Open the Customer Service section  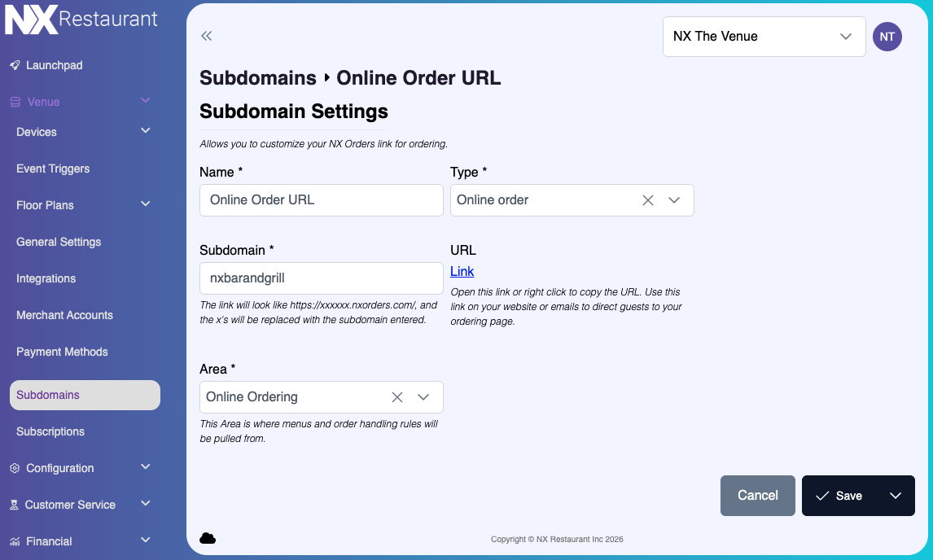click(69, 505)
